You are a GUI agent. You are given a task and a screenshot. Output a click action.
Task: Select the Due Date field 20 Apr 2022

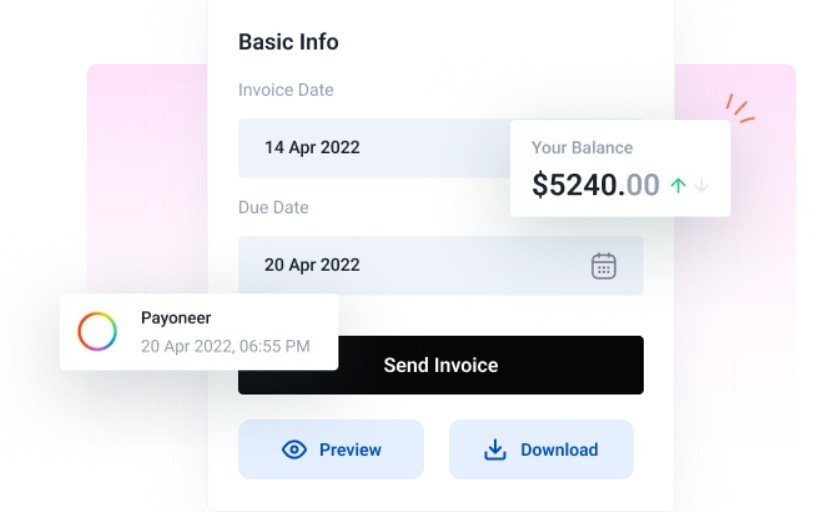click(420, 265)
